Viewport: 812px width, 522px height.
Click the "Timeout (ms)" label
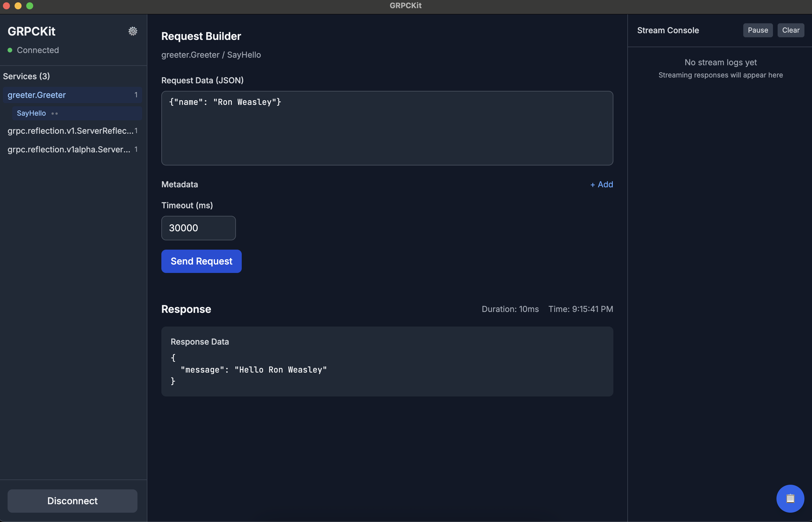click(187, 205)
